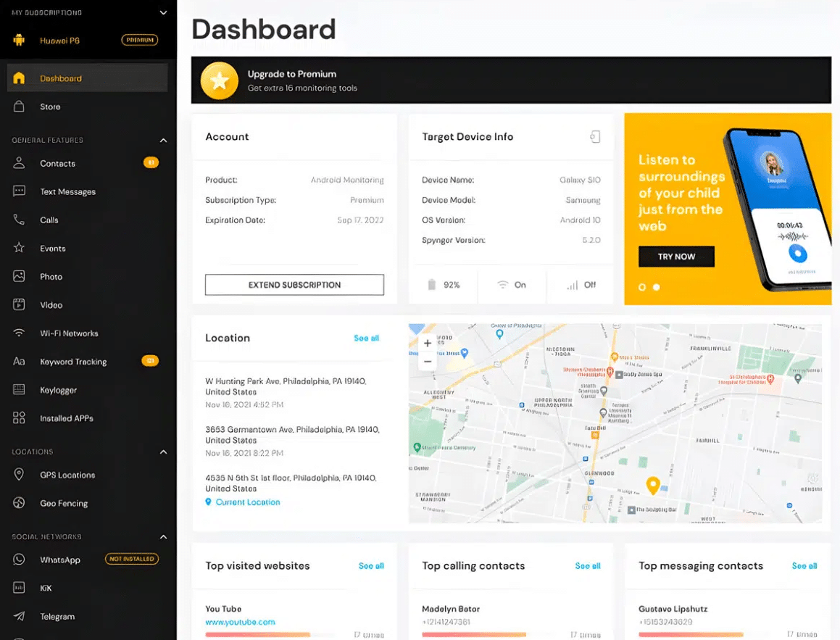Screen dimensions: 840x640
Task: Click the Telegram paper plane icon
Action: (x=19, y=616)
